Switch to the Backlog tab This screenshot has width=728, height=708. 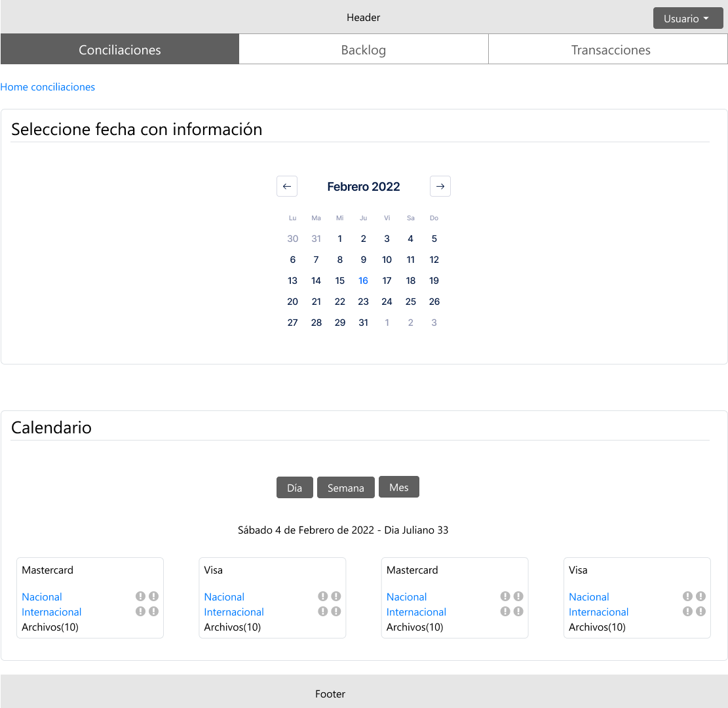pos(364,50)
